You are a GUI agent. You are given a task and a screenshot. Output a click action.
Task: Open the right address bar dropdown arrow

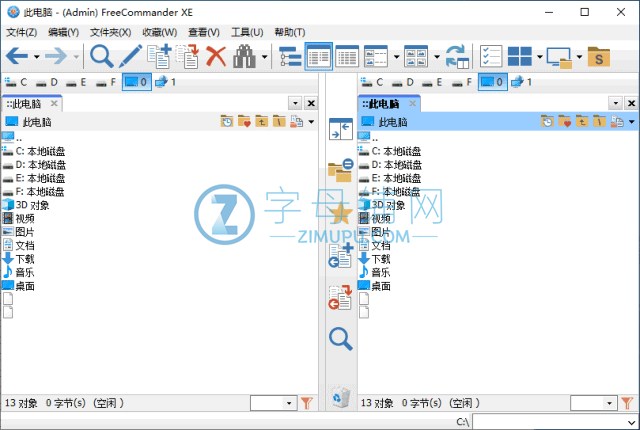pos(631,122)
